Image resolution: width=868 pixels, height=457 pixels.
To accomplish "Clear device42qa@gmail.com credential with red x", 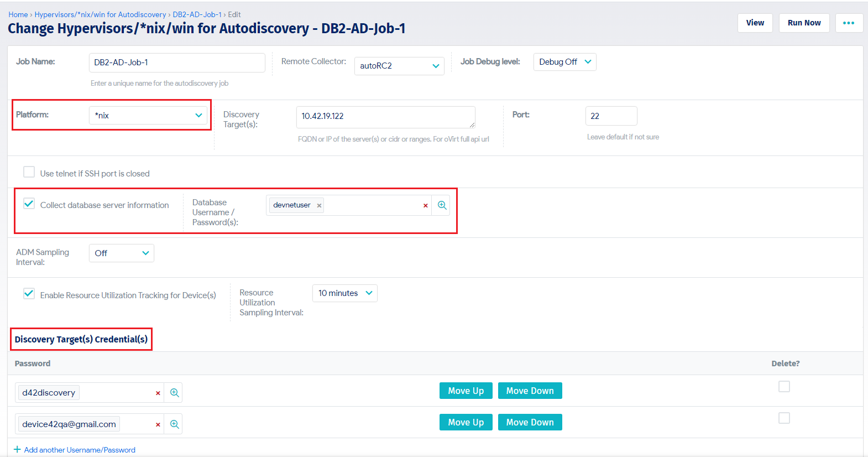I will click(x=158, y=424).
